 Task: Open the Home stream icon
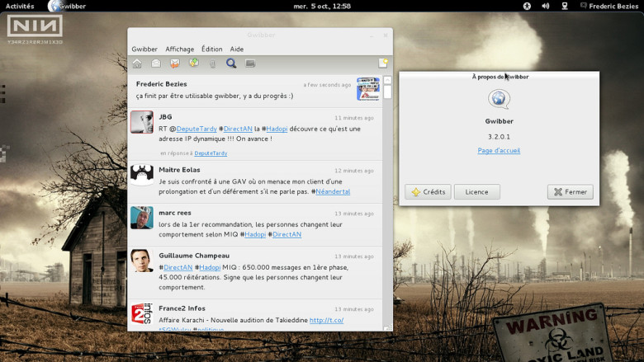[137, 63]
